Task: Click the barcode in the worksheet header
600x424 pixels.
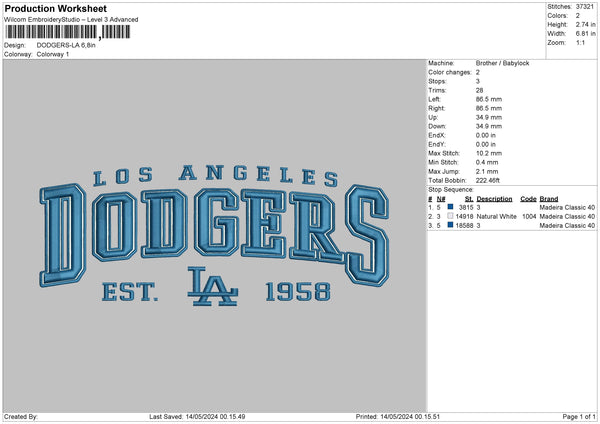Action: pyautogui.click(x=68, y=32)
